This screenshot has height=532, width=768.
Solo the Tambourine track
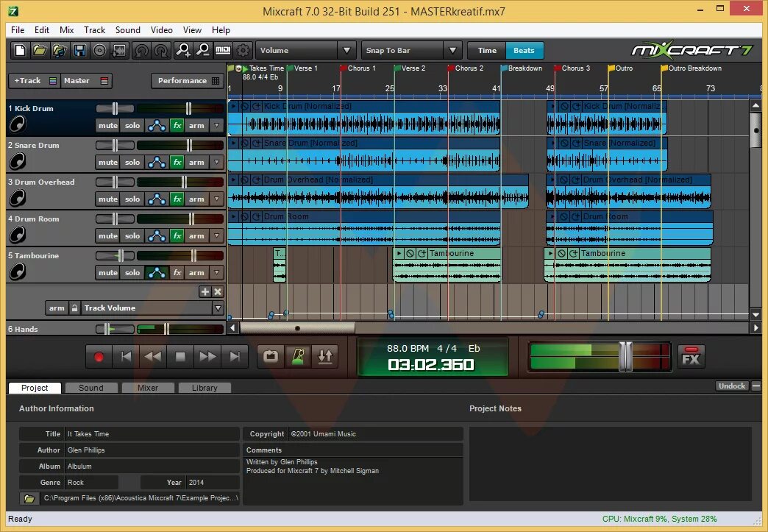tap(132, 272)
